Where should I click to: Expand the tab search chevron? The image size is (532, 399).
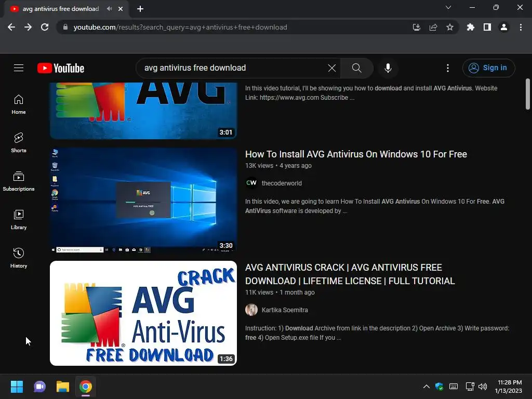click(448, 7)
